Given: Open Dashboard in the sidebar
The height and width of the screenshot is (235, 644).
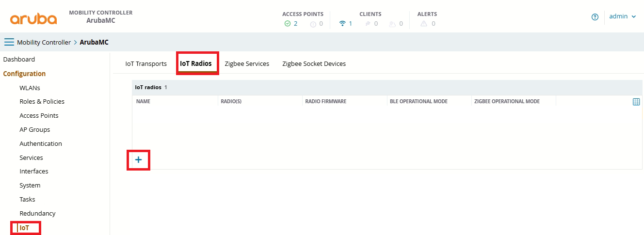Looking at the screenshot, I should pos(19,59).
